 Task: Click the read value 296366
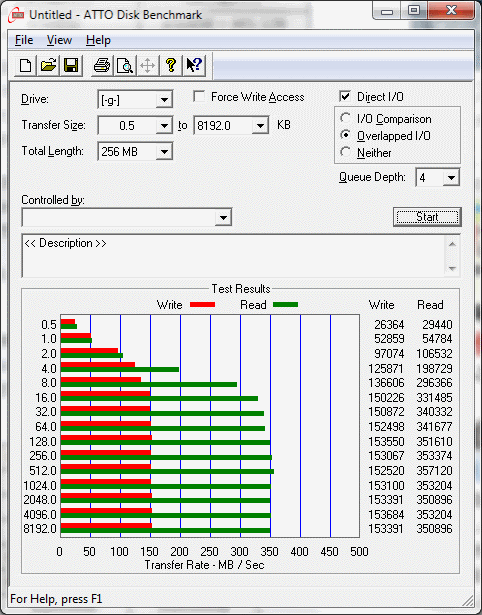434,382
